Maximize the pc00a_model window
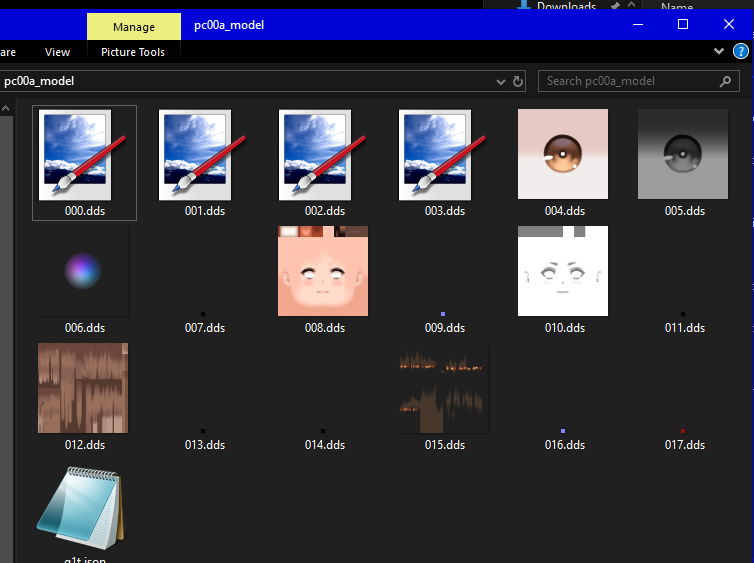Image resolution: width=754 pixels, height=563 pixels. click(x=683, y=25)
